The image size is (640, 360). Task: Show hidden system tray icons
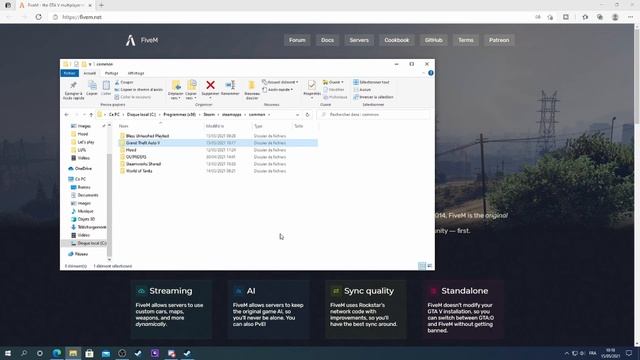tap(567, 353)
